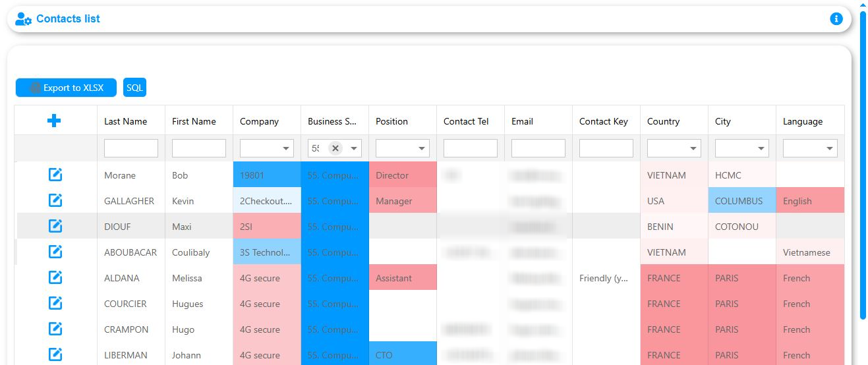Edit the LIBERMAN contact row
The image size is (868, 365).
55,354
